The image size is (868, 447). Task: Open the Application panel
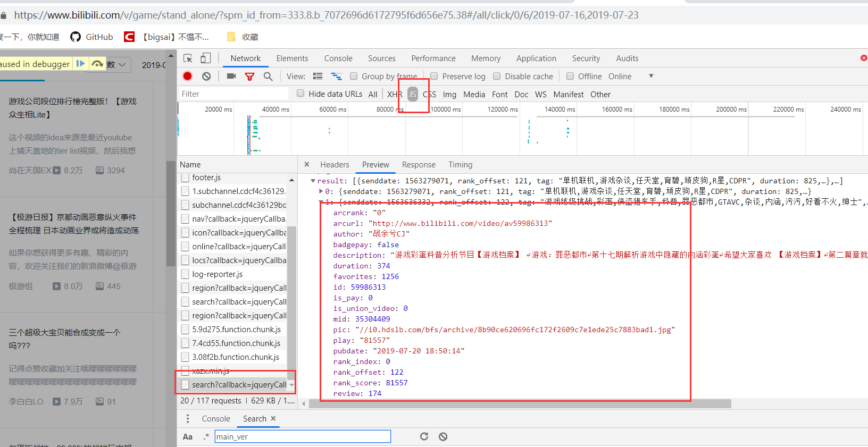tap(536, 58)
